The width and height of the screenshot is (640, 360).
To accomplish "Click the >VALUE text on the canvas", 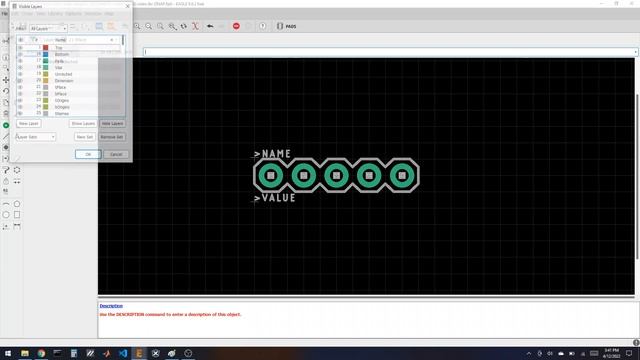I will [x=274, y=198].
